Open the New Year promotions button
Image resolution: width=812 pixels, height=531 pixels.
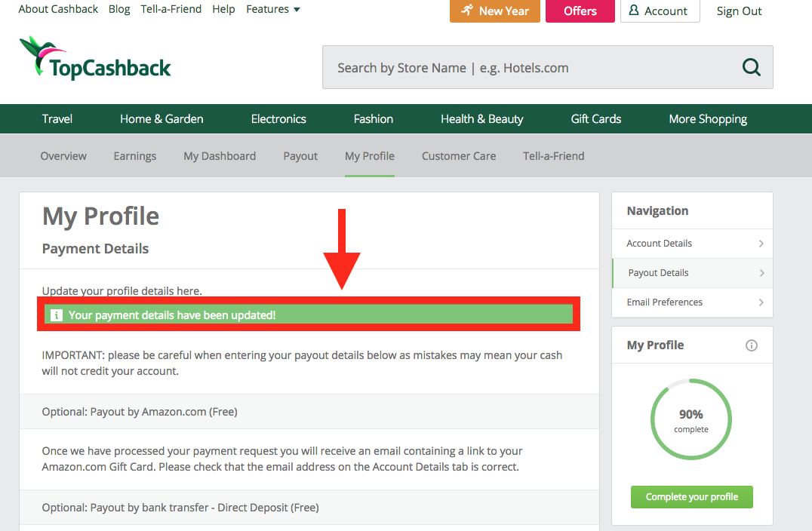495,11
